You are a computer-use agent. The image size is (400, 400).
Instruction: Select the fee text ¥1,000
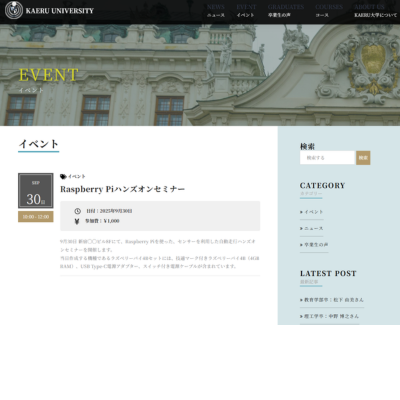click(x=112, y=221)
